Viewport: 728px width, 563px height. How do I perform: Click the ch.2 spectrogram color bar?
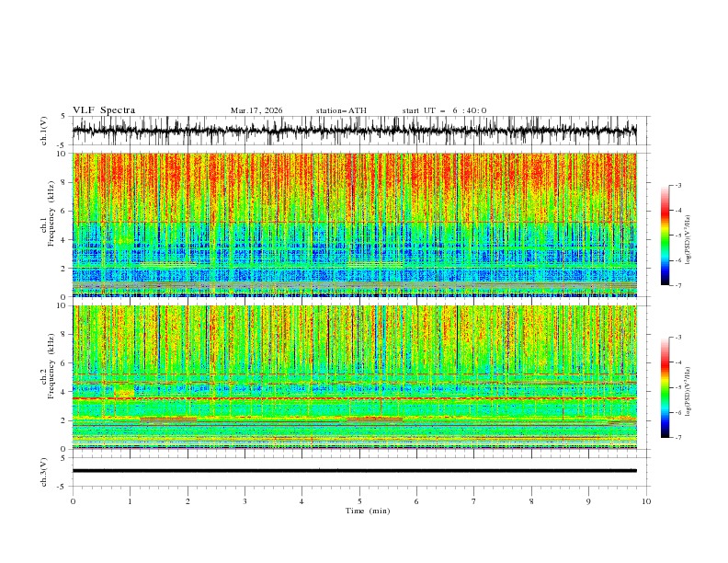[665, 387]
